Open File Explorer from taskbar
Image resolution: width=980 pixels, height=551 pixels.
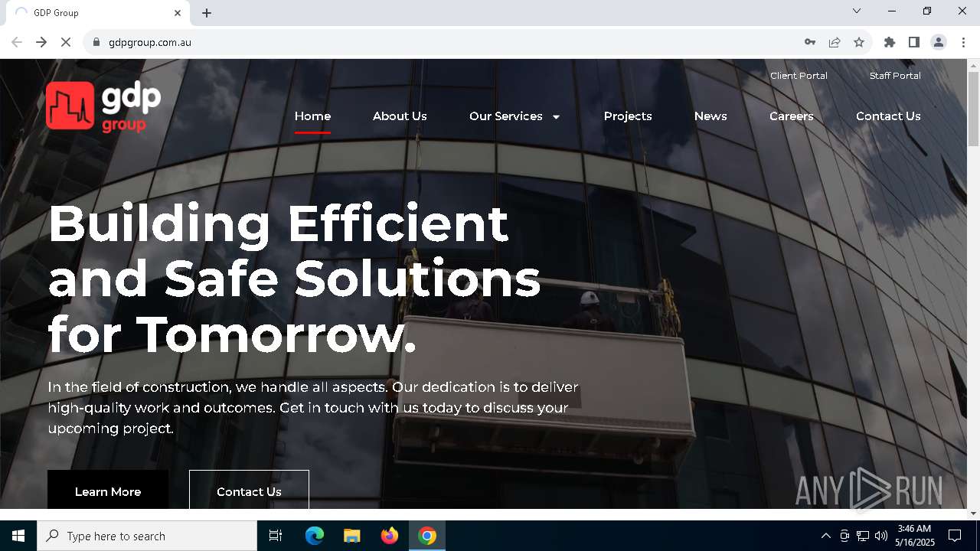coord(351,536)
